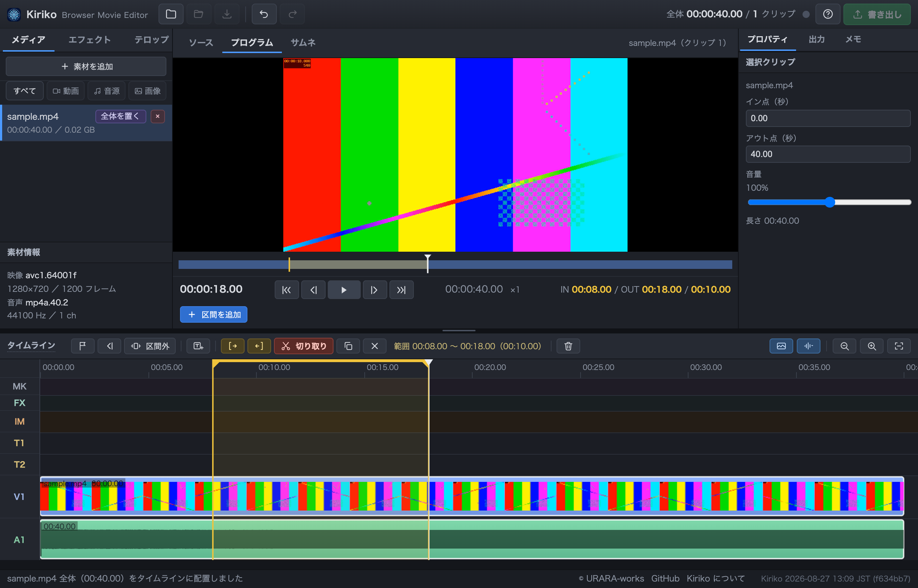The height and width of the screenshot is (588, 918).
Task: Toggle the audio waveform display
Action: (x=808, y=346)
